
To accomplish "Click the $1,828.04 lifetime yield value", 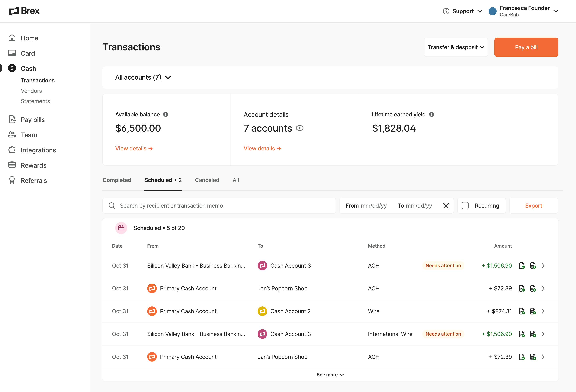I will tap(394, 128).
